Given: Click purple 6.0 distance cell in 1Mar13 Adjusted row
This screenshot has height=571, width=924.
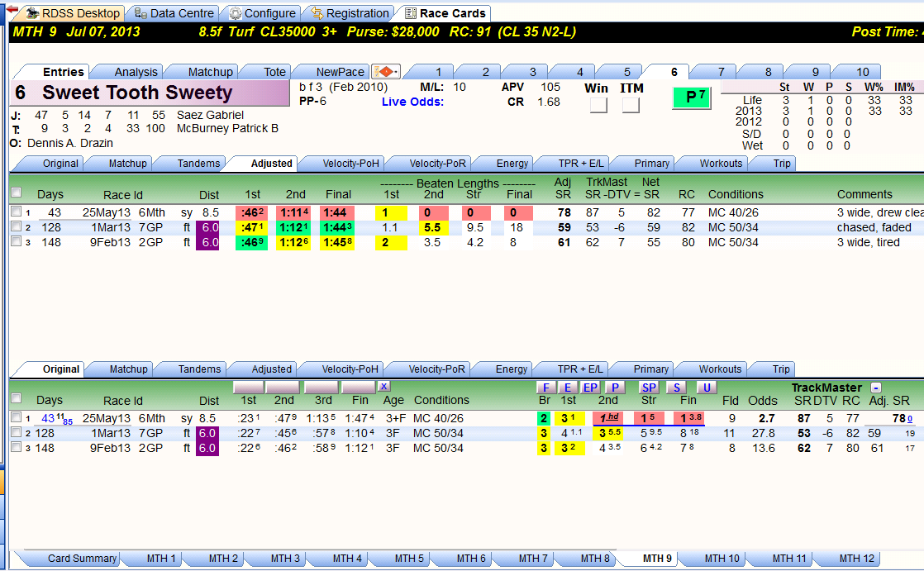Looking at the screenshot, I should point(207,227).
